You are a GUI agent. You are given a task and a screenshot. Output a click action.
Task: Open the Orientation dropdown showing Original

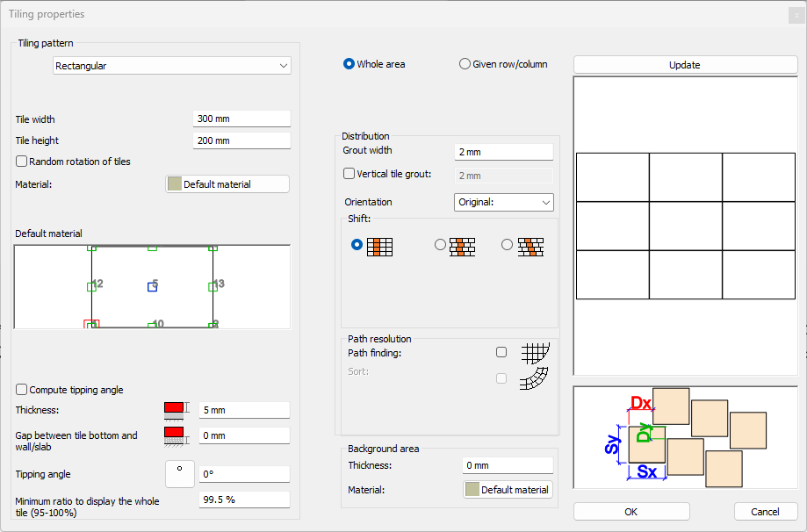coord(503,202)
